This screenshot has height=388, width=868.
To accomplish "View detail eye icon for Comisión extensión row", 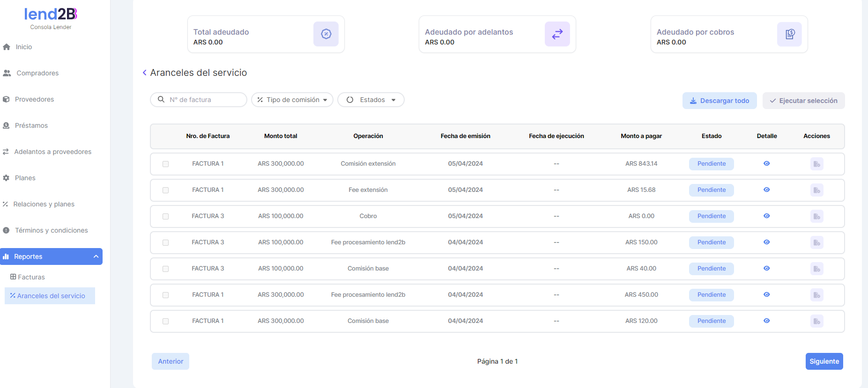I will 766,163.
